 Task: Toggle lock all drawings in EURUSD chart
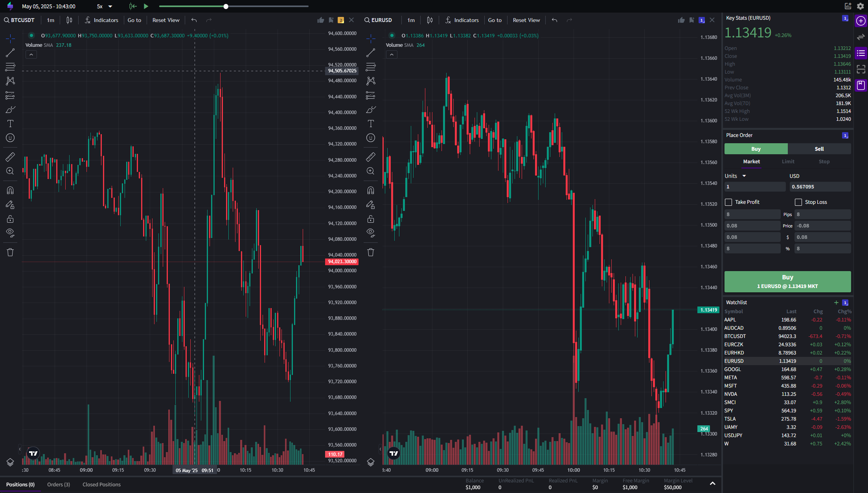[371, 219]
